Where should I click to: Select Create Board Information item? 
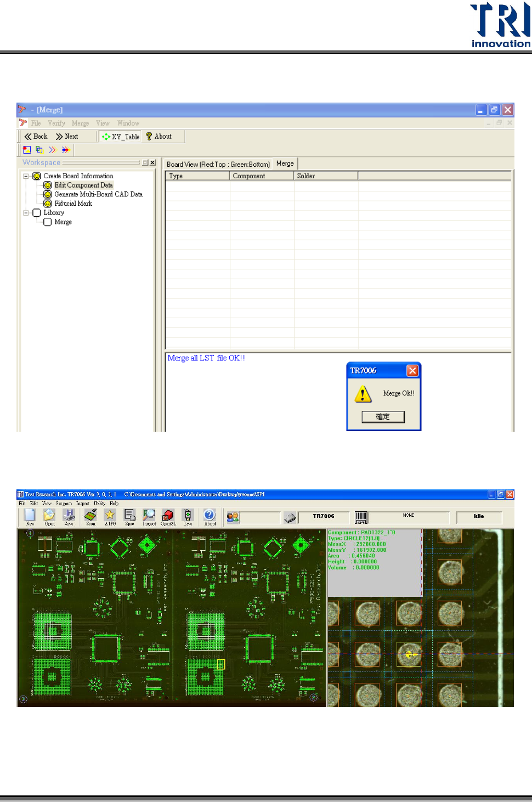click(x=78, y=176)
